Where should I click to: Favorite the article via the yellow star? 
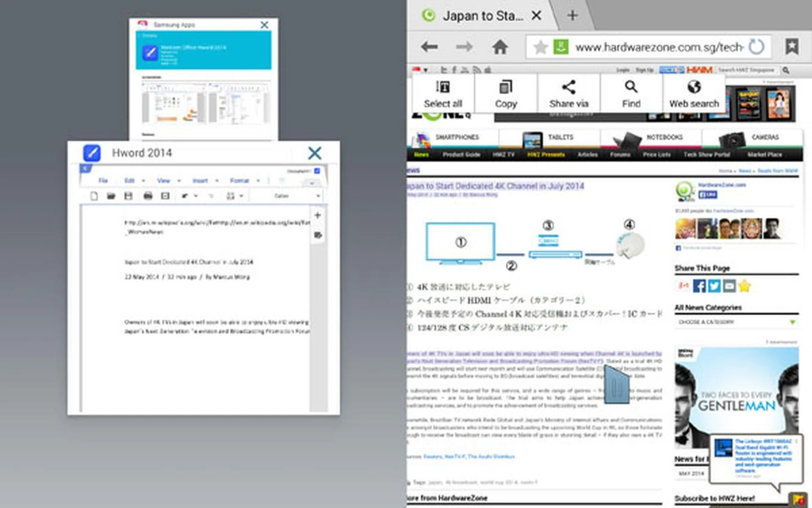(x=745, y=286)
